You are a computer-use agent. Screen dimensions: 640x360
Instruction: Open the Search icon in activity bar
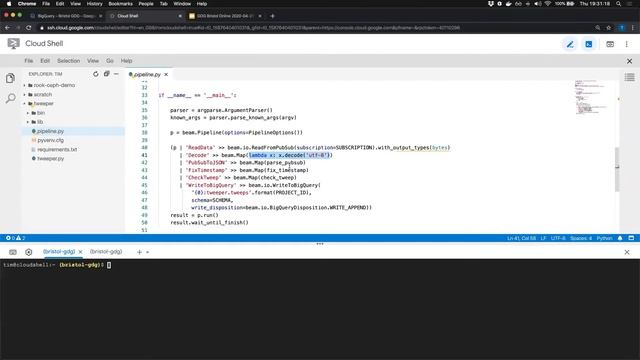point(10,98)
